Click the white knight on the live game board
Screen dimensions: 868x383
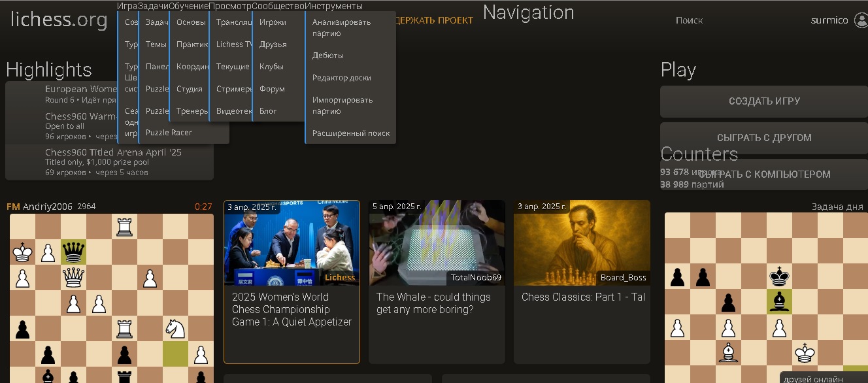(175, 329)
